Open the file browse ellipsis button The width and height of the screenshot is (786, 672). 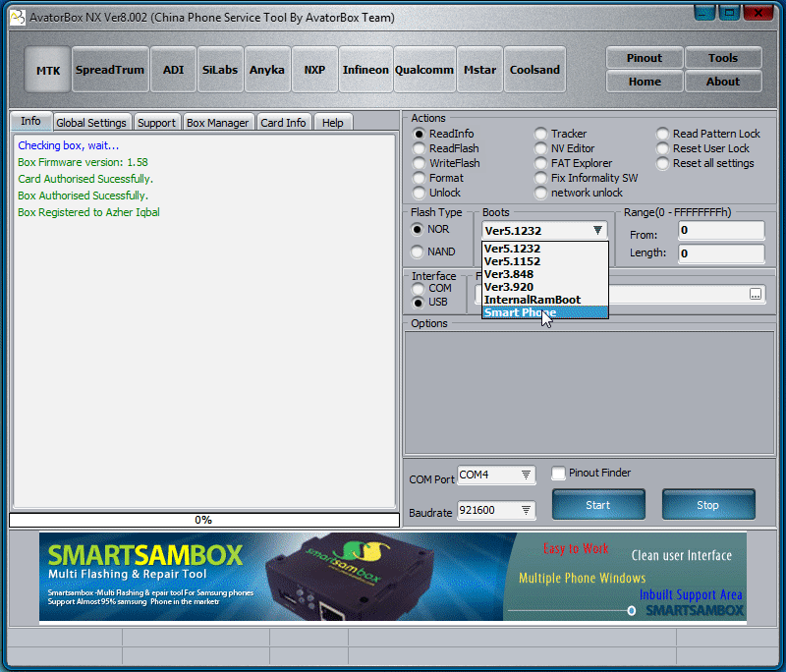click(756, 294)
